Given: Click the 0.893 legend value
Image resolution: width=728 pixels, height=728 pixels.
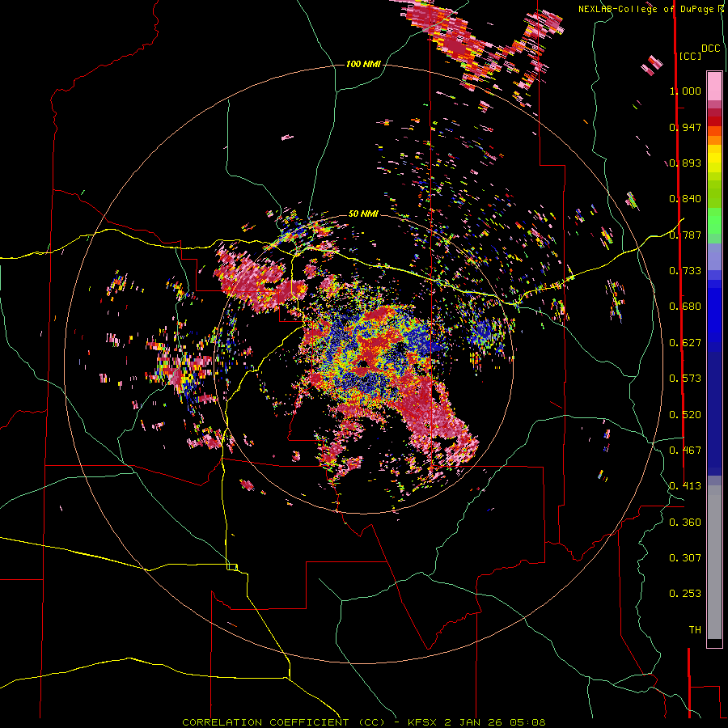Looking at the screenshot, I should [685, 163].
